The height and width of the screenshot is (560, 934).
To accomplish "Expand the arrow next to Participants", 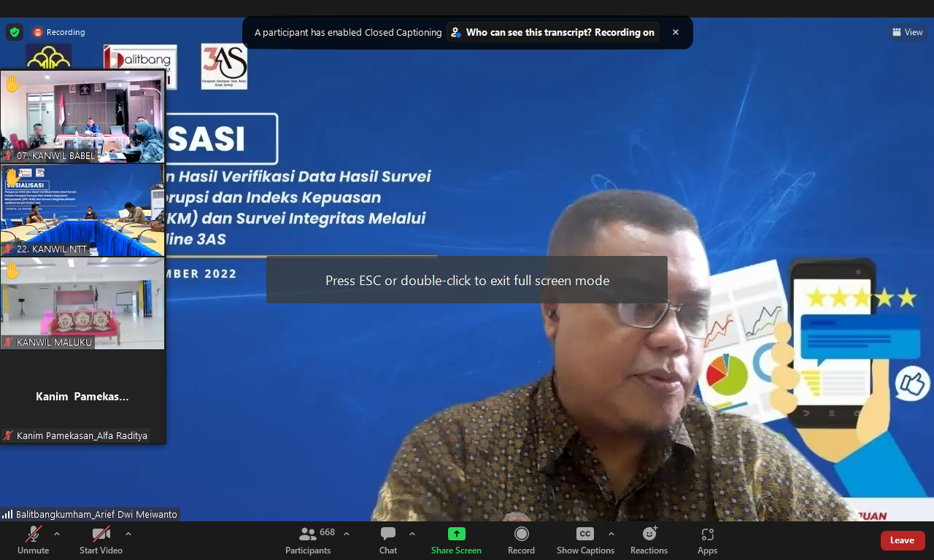I will (347, 533).
